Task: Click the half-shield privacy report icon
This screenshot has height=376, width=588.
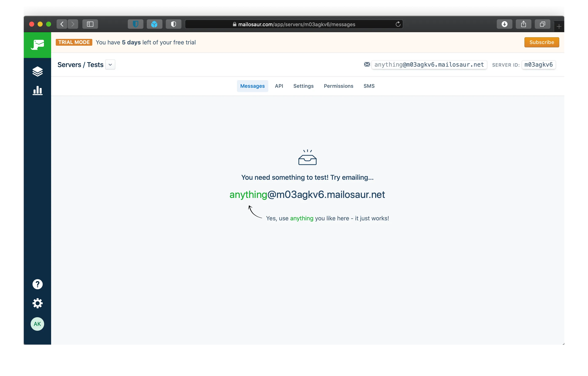Action: [x=173, y=24]
